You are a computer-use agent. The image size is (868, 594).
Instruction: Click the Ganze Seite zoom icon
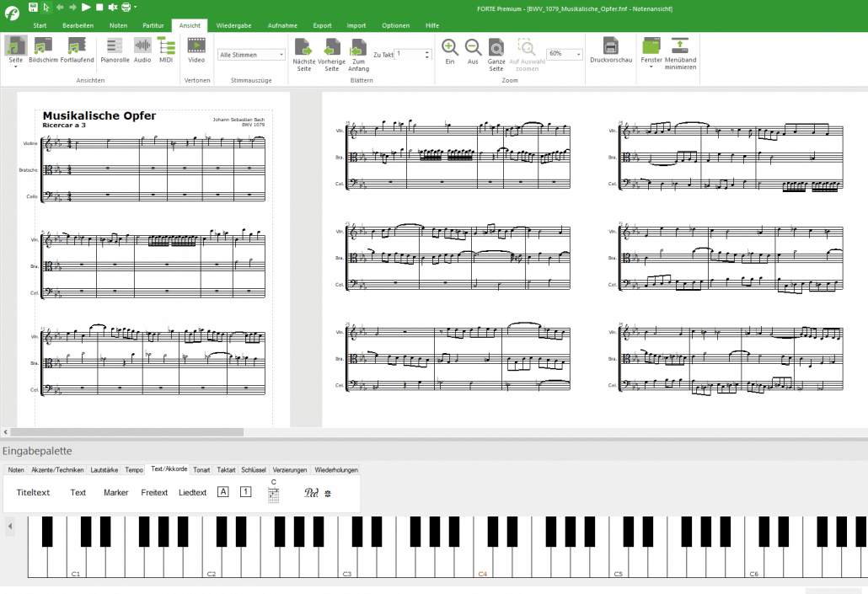[496, 52]
